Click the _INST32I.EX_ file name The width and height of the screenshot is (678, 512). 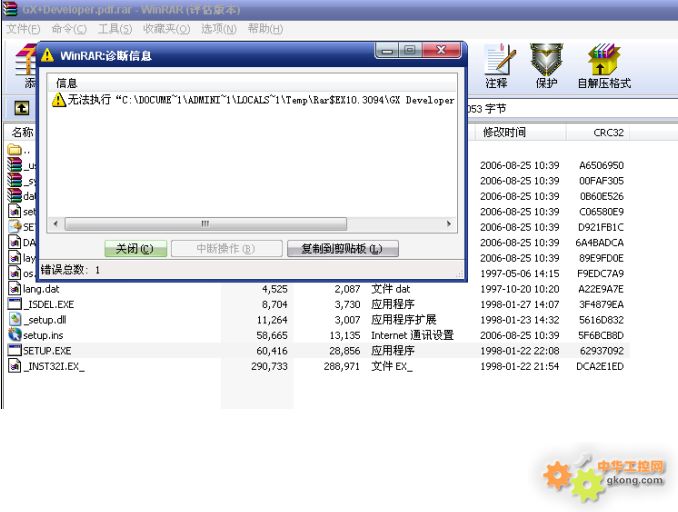click(x=54, y=366)
